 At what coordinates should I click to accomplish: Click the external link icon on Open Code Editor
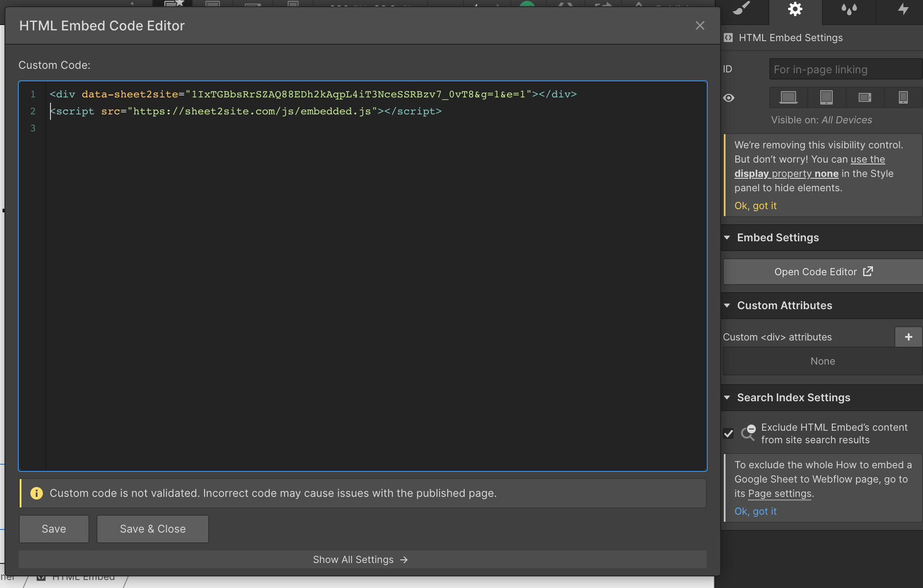tap(868, 271)
